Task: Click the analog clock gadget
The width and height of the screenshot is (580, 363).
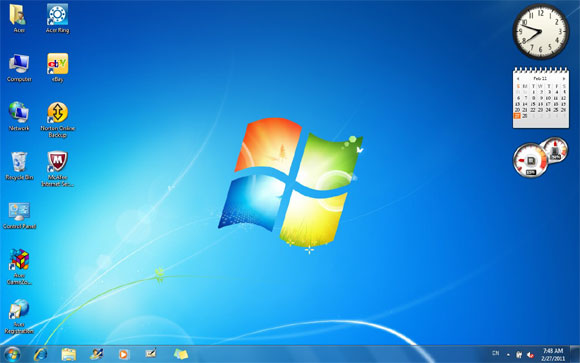Action: click(541, 31)
